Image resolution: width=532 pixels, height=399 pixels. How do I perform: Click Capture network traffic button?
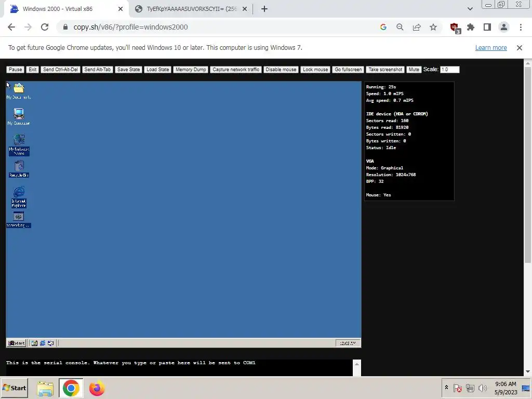[x=236, y=70]
